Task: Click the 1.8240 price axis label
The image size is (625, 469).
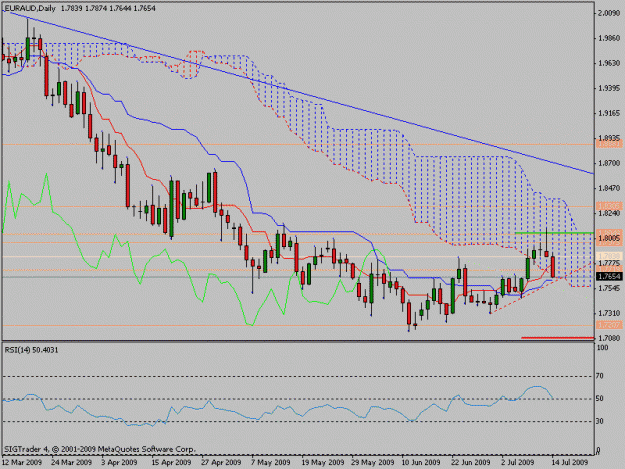Action: pos(609,213)
